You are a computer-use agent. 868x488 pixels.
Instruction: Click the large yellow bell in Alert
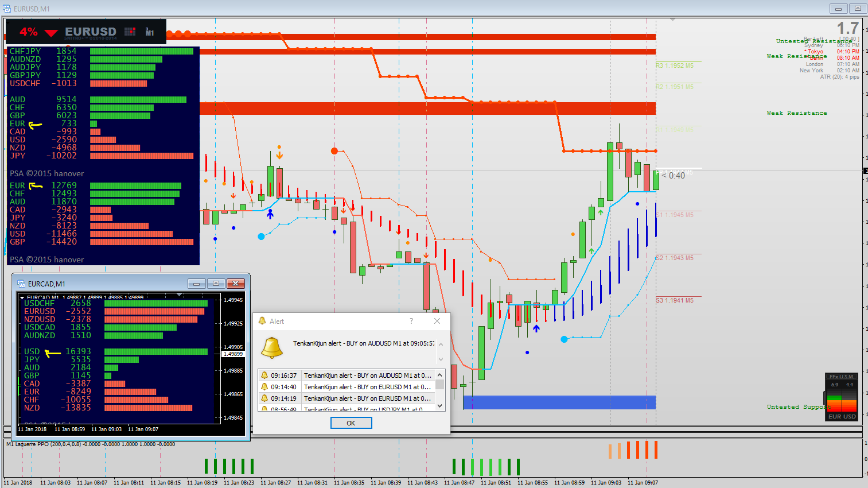(x=272, y=347)
